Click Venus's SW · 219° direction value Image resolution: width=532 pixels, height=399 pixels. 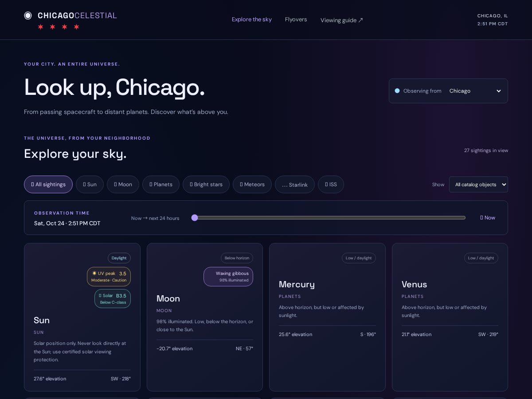pyautogui.click(x=488, y=334)
